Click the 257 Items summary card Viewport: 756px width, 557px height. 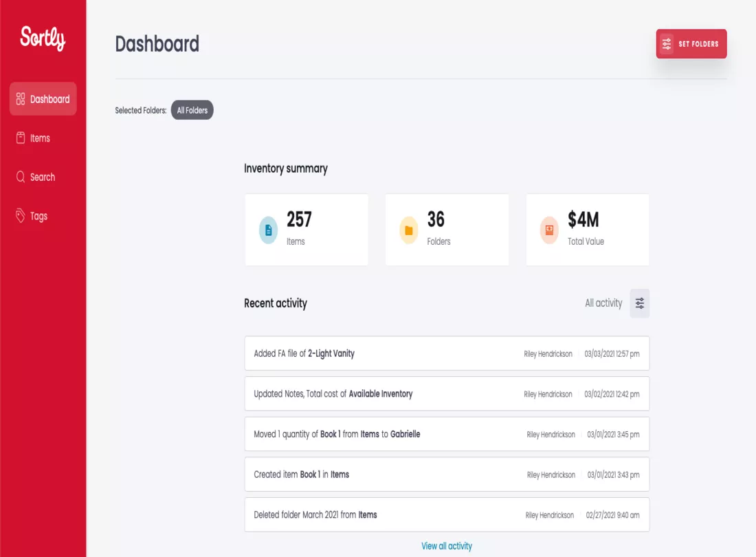307,230
